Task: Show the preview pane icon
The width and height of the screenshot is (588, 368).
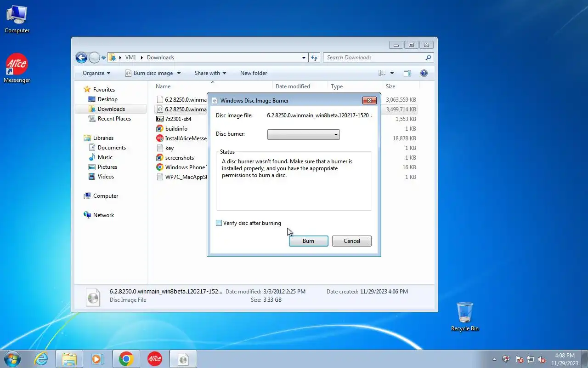Action: pyautogui.click(x=407, y=73)
